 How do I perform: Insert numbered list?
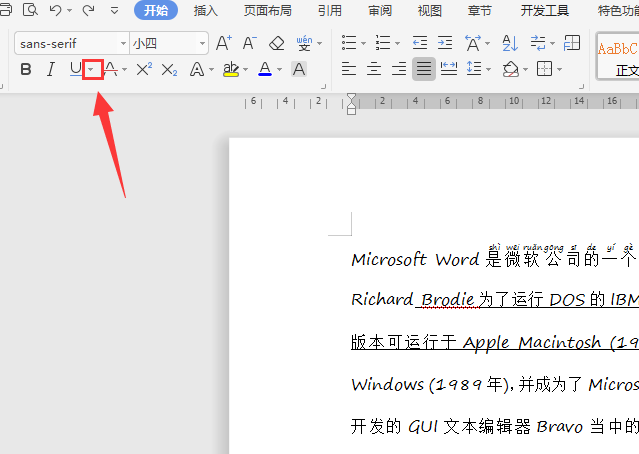[383, 42]
